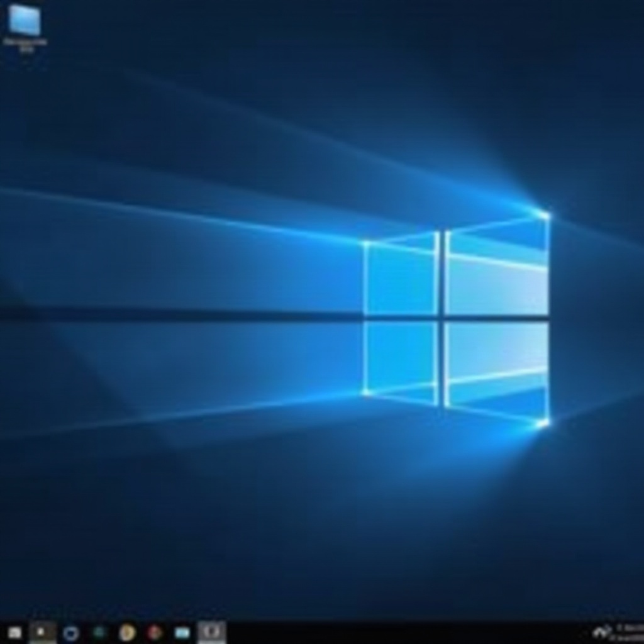Launch the dark green taskbar app

pos(99,633)
